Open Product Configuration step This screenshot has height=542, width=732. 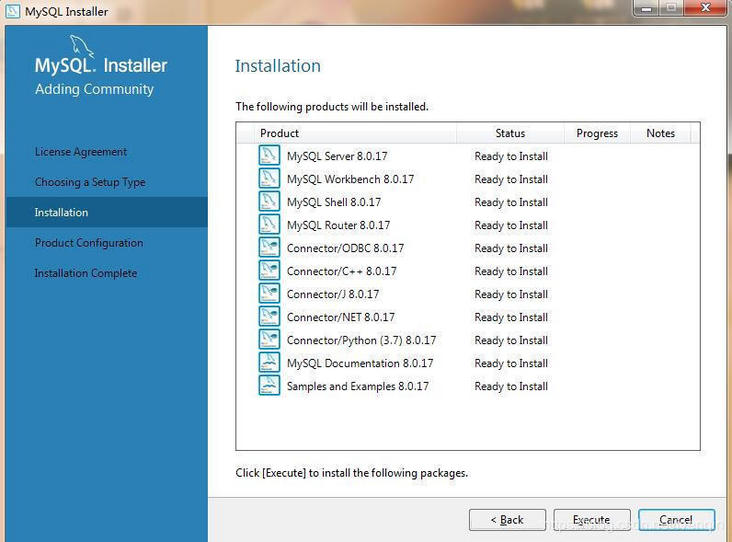pyautogui.click(x=89, y=243)
